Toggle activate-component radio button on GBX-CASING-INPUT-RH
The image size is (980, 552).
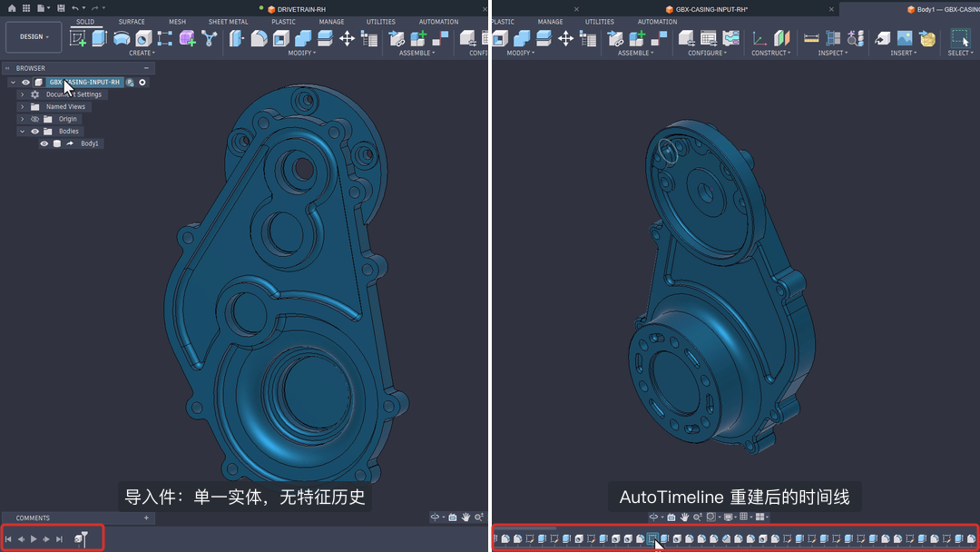tap(142, 82)
